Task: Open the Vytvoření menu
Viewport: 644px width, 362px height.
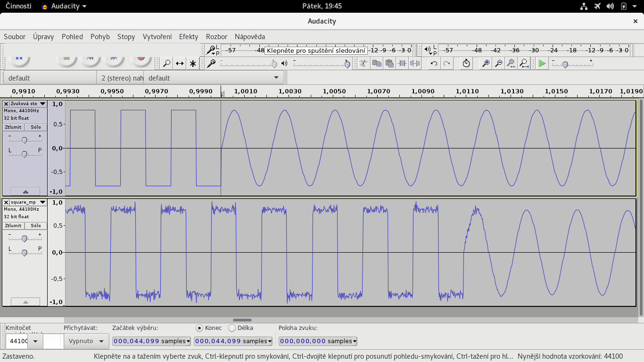Action: pos(157,36)
